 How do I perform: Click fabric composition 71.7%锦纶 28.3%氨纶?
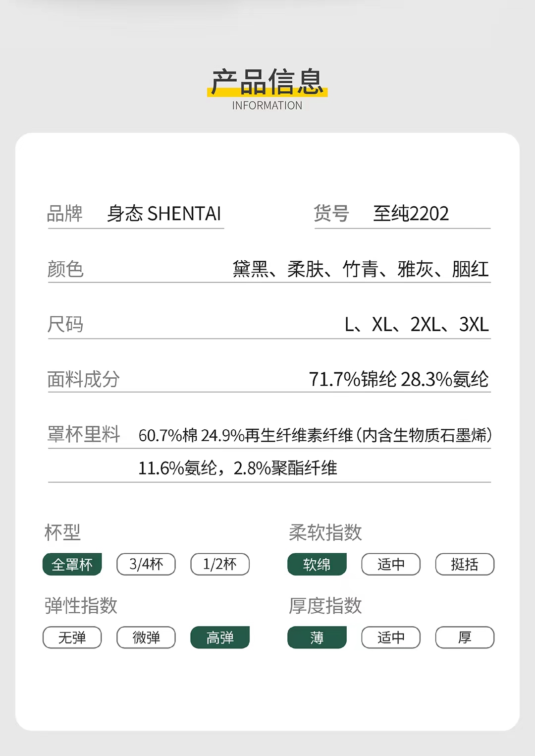coord(398,379)
